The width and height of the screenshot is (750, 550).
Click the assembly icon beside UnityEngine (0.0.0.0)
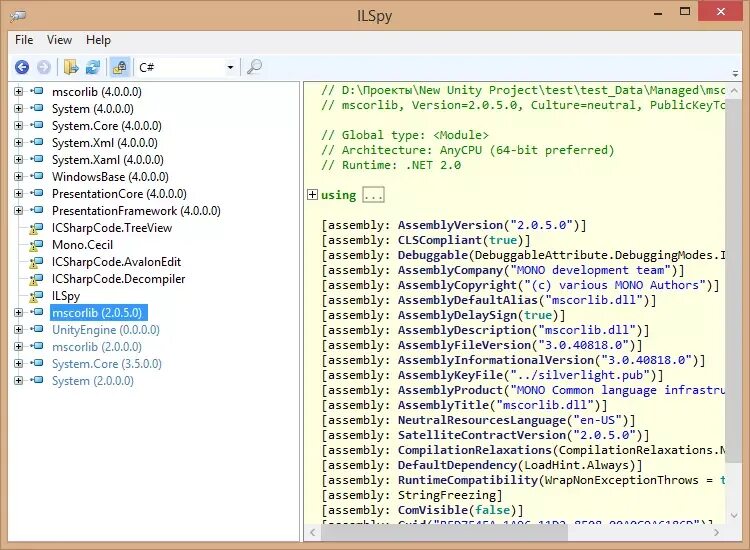point(37,329)
